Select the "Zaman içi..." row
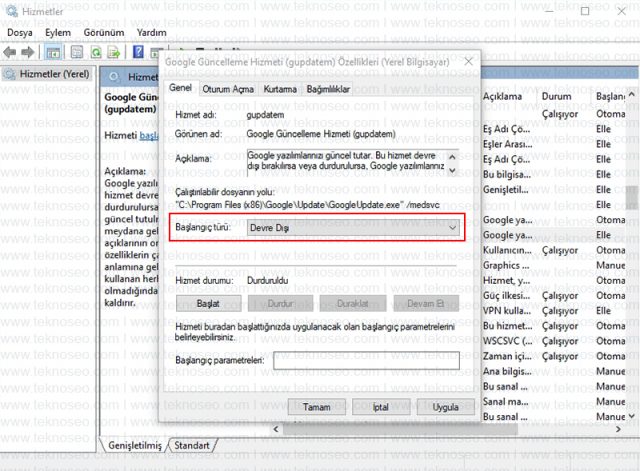This screenshot has height=471, width=640. pyautogui.click(x=554, y=356)
